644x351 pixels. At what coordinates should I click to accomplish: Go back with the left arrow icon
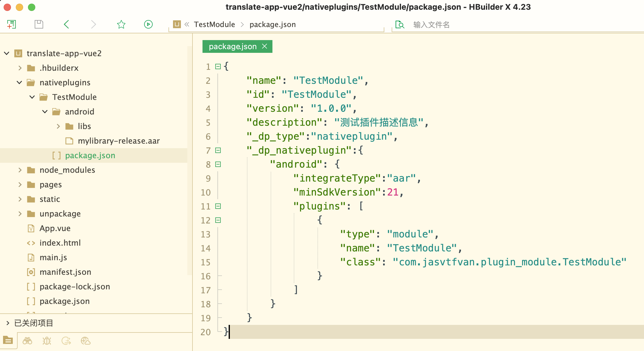pos(67,24)
